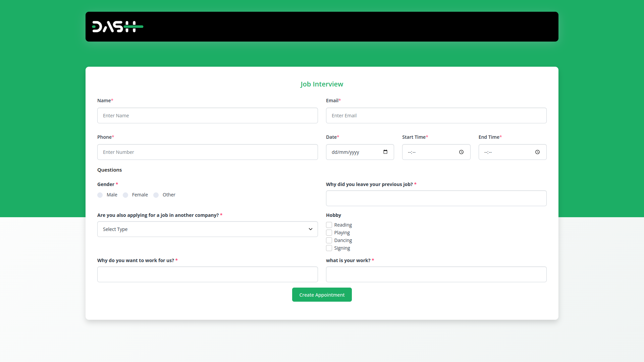The image size is (644, 362).
Task: Click the dd/mm/yyyy date text
Action: (345, 152)
